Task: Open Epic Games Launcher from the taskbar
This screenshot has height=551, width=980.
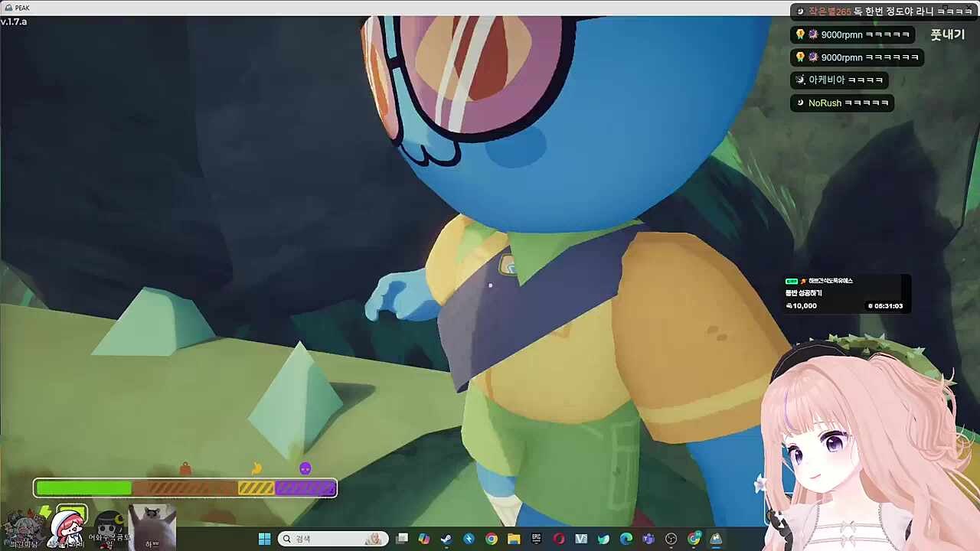Action: tap(537, 539)
